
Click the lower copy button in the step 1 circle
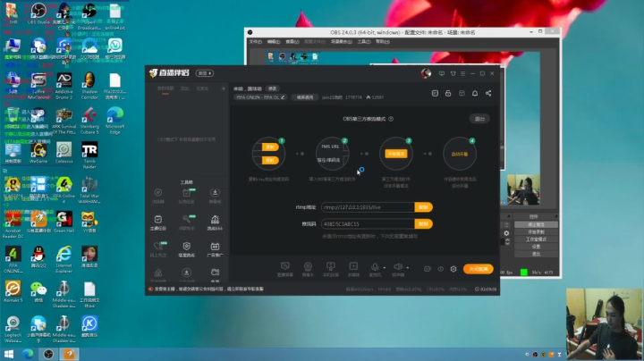point(270,161)
